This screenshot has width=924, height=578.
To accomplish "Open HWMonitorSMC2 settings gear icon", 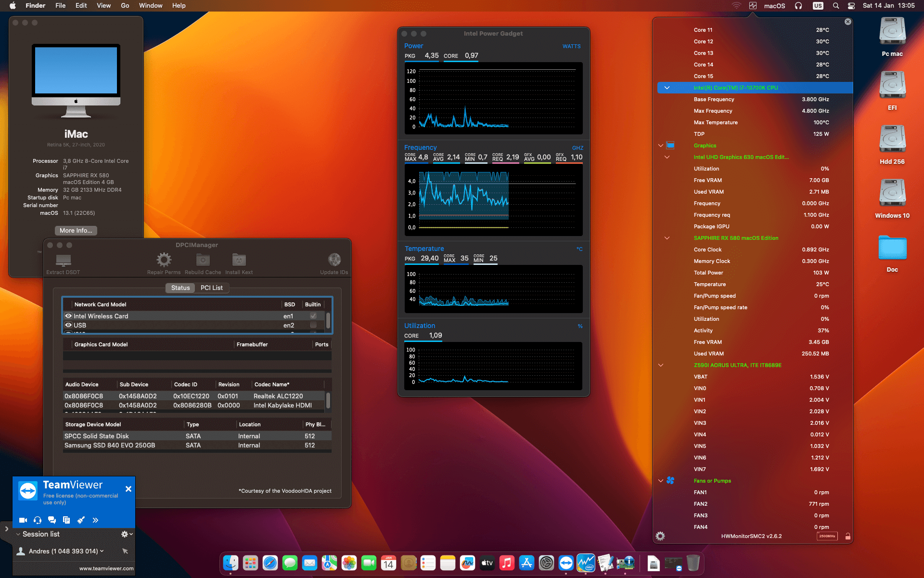I will [x=660, y=536].
